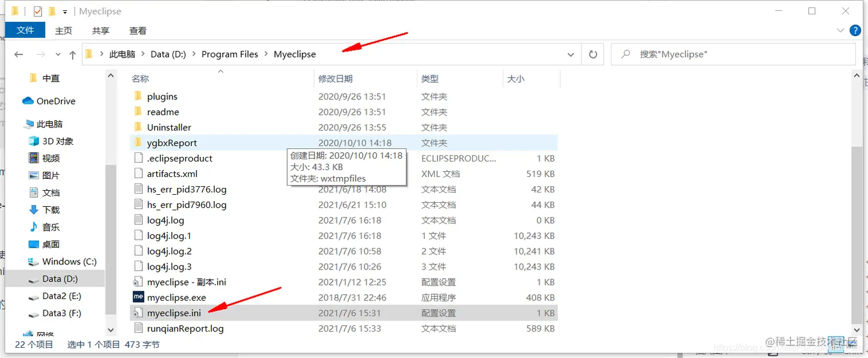Click the file list vertical scrollbar
Viewport: 868px width, 358px height.
tap(857, 234)
